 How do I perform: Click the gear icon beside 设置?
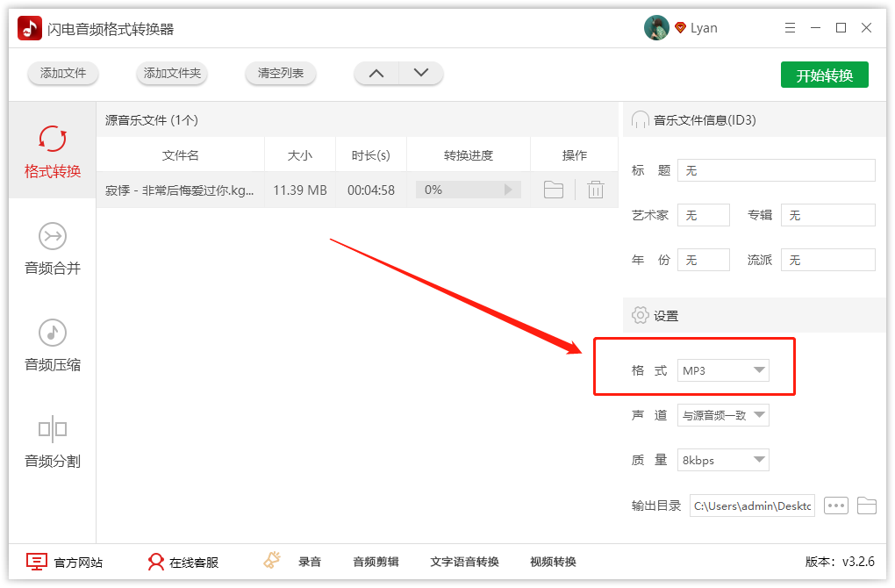pyautogui.click(x=640, y=315)
